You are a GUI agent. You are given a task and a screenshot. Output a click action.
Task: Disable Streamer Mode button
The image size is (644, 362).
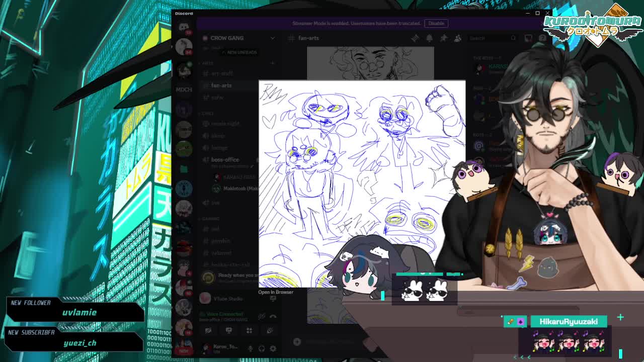coord(436,23)
